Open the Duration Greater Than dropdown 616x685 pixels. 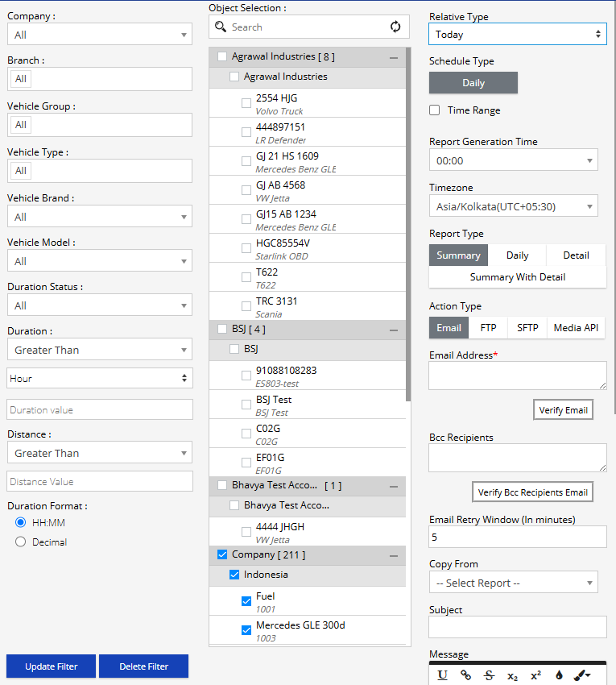point(100,350)
